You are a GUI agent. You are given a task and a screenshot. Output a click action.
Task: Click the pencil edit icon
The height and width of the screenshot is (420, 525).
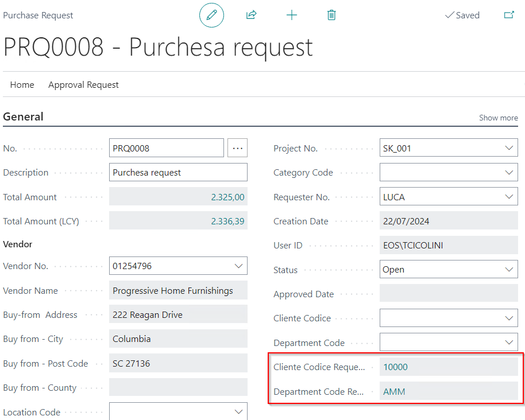click(x=211, y=15)
